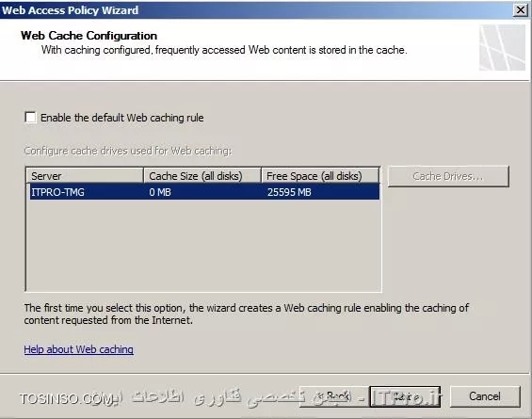
Task: Proceed with the Next button
Action: tap(405, 396)
